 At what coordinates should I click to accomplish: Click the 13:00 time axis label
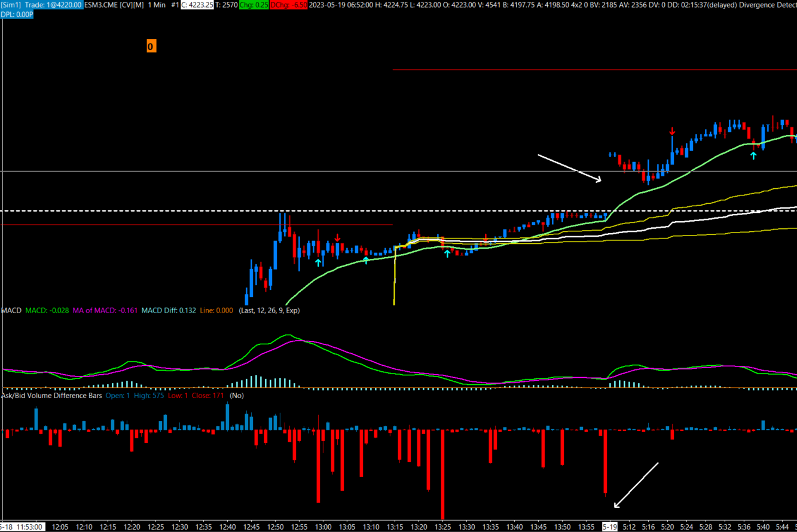323,527
